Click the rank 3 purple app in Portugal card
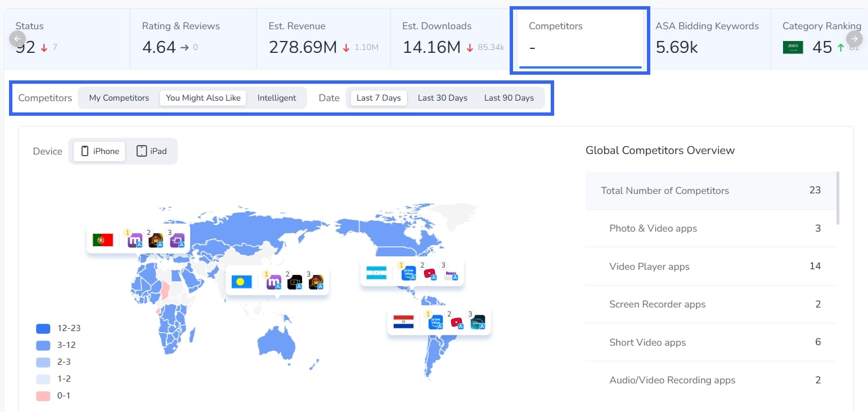This screenshot has height=412, width=868. pos(177,241)
